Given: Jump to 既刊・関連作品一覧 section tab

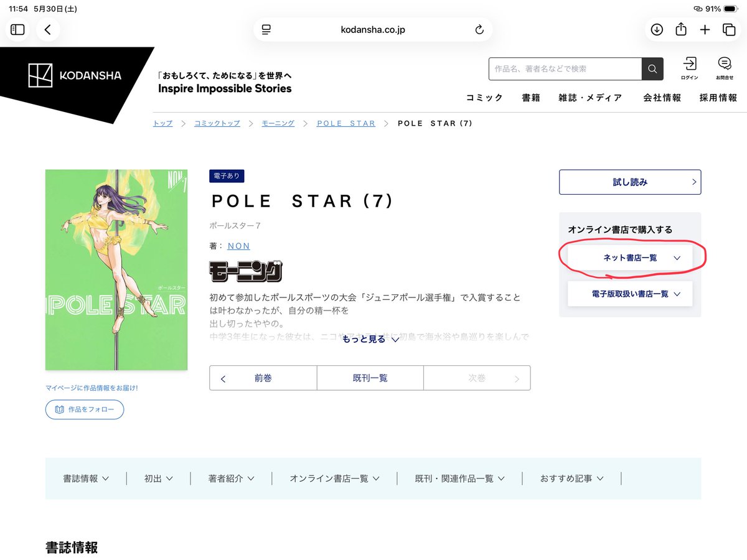Looking at the screenshot, I should click(x=460, y=478).
